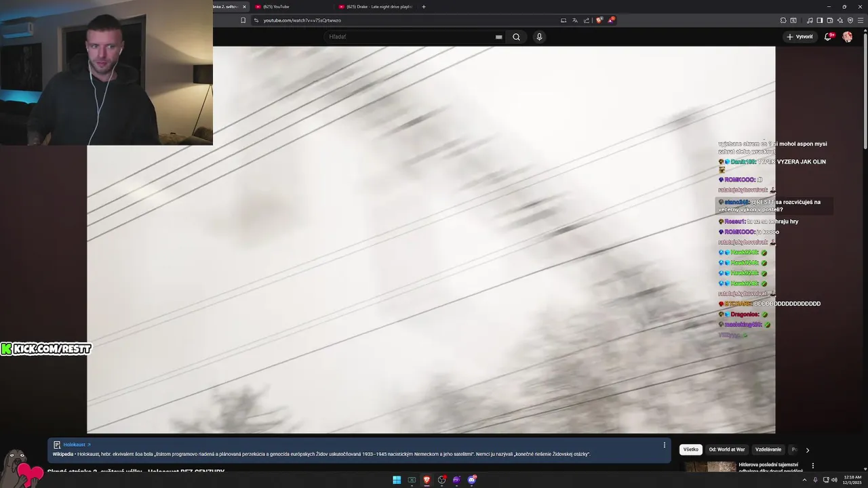The image size is (868, 488).
Task: Click the YouTube video player area
Action: 431,240
